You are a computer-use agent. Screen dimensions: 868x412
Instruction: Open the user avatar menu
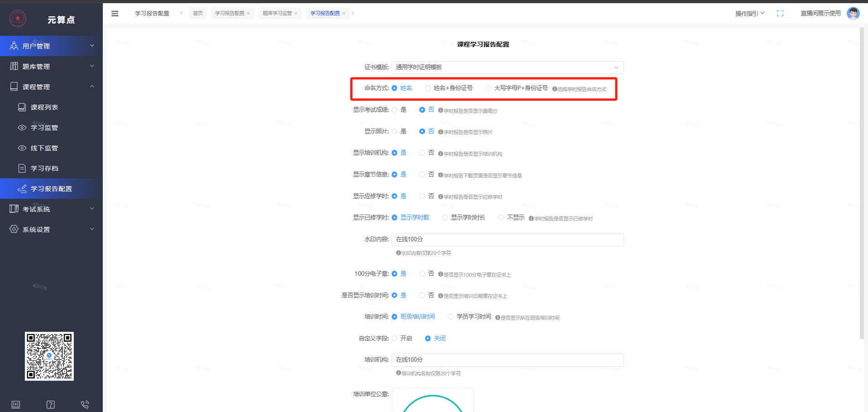(x=853, y=13)
